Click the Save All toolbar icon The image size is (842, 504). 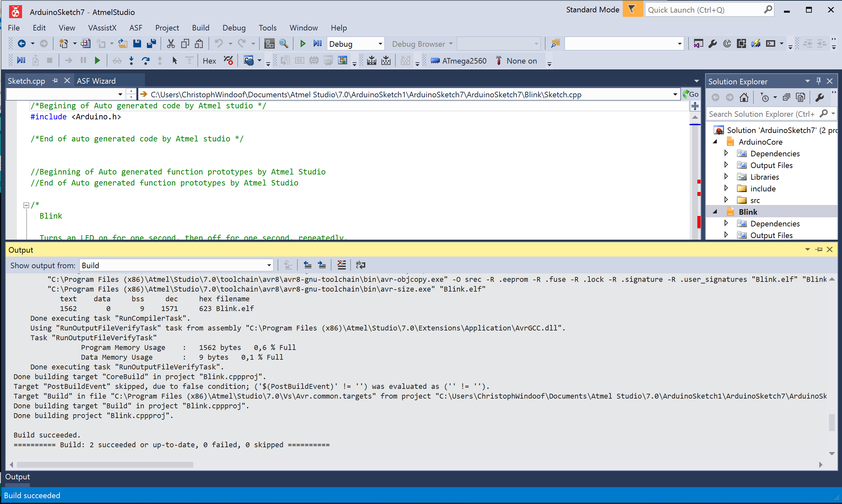[x=151, y=43]
